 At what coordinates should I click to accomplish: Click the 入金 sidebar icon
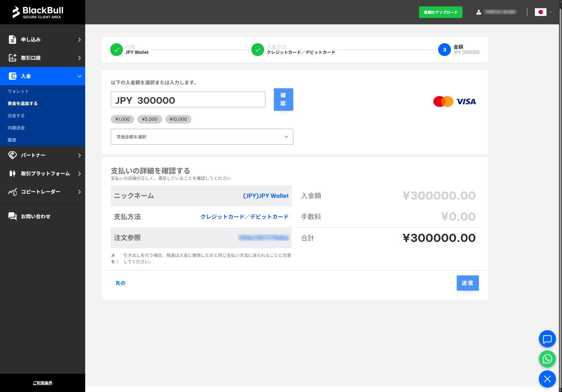(12, 76)
